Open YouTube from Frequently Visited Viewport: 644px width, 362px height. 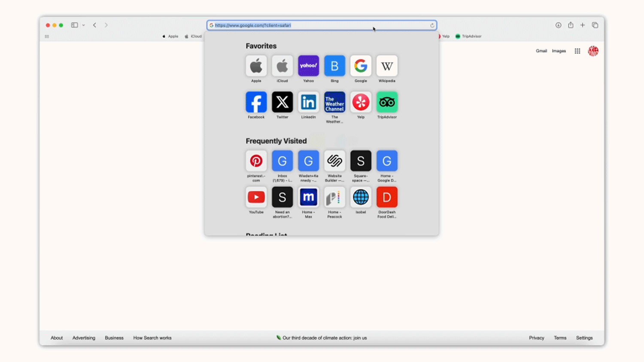[x=256, y=197]
